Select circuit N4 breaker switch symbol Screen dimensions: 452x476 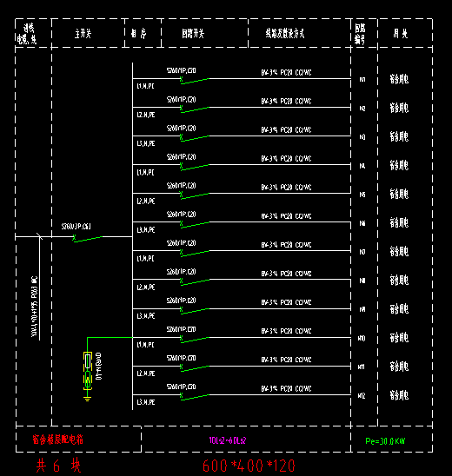tap(195, 167)
